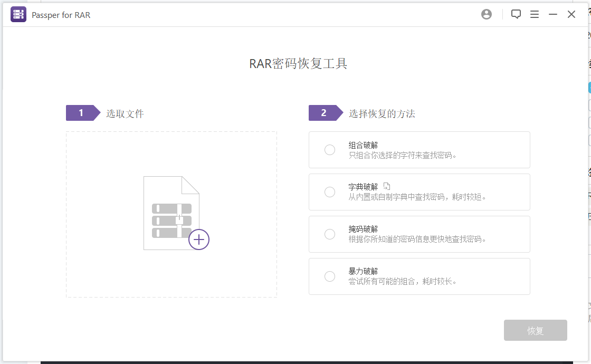The image size is (591, 364).
Task: Click the purple plus circle to add file
Action: coord(198,240)
